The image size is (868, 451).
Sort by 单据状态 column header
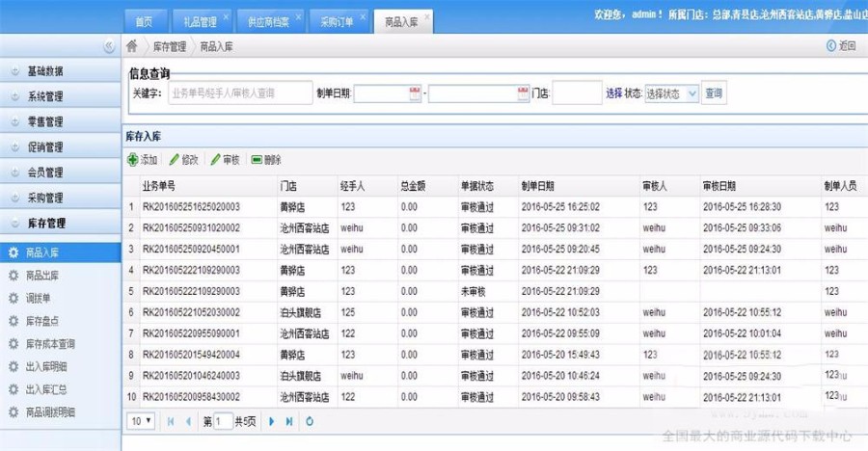click(488, 187)
